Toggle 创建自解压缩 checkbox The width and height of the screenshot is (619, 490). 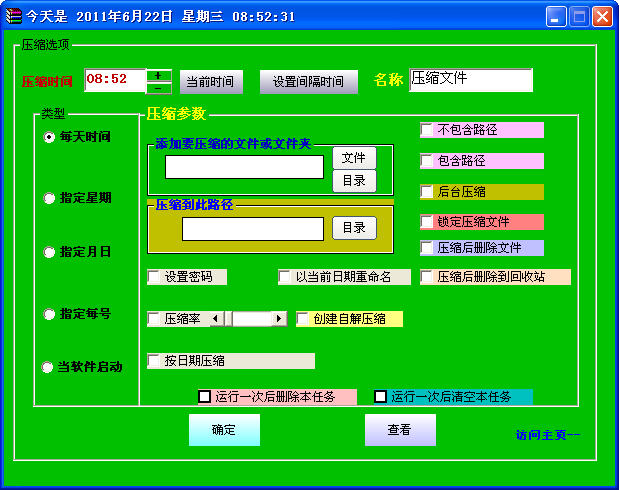303,319
